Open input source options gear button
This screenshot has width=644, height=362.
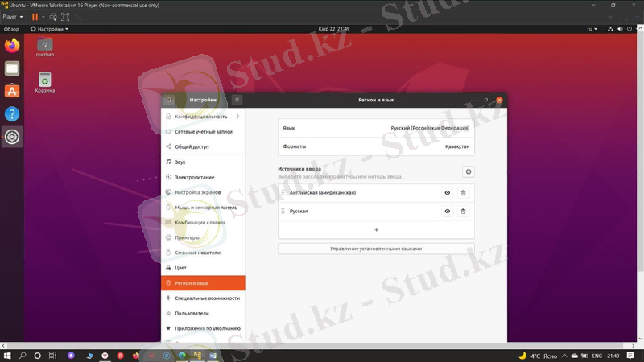(x=469, y=171)
